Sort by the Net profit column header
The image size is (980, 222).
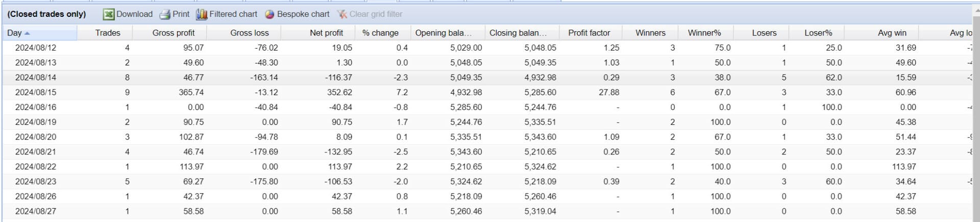click(x=327, y=33)
